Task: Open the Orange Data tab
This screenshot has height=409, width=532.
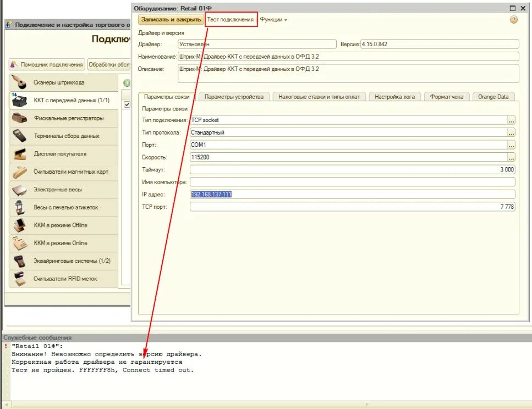Action: [x=493, y=97]
